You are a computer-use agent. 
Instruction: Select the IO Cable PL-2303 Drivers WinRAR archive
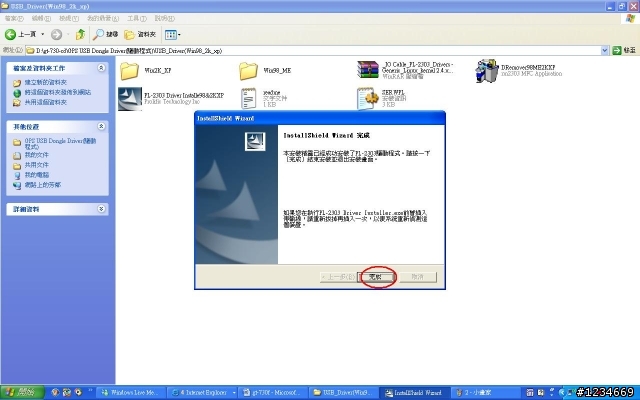point(368,70)
